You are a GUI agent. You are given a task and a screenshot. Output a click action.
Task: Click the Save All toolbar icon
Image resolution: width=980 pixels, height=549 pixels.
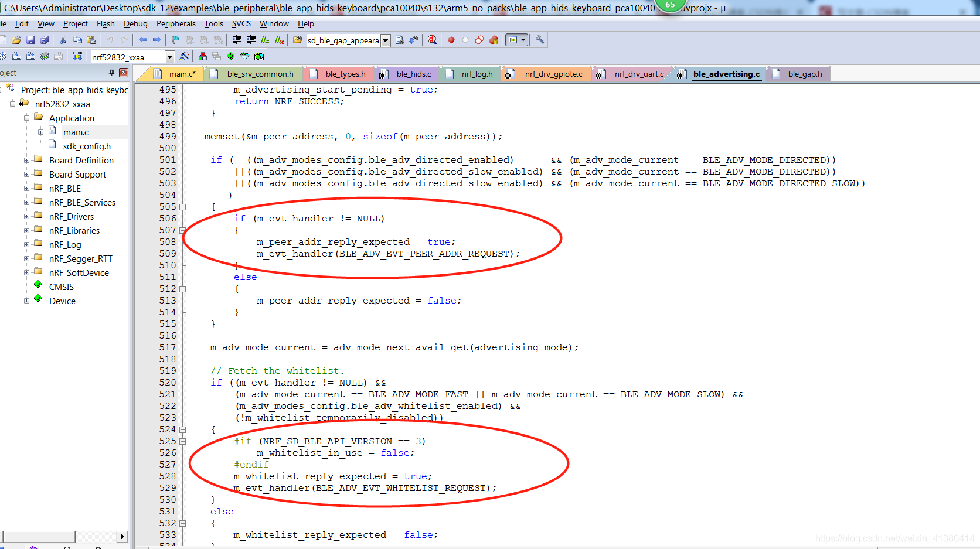[45, 40]
